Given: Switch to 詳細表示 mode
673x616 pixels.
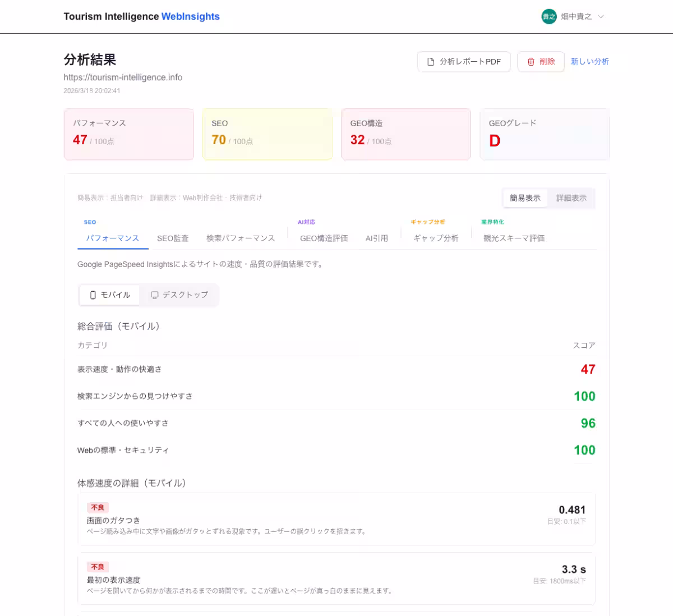Looking at the screenshot, I should pyautogui.click(x=570, y=198).
